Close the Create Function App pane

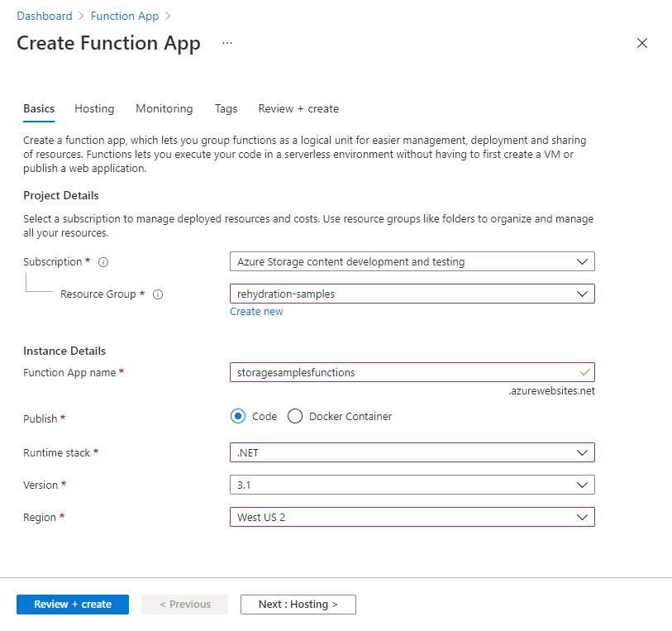pyautogui.click(x=642, y=43)
